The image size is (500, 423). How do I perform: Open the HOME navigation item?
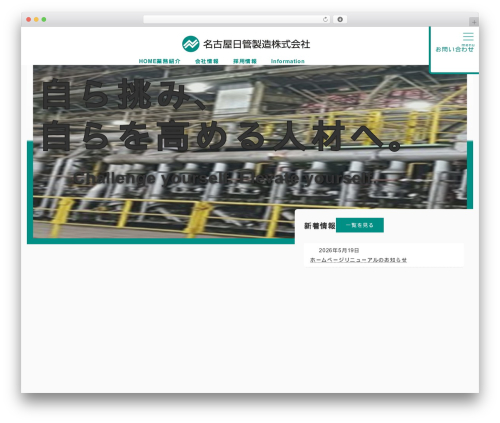(148, 61)
